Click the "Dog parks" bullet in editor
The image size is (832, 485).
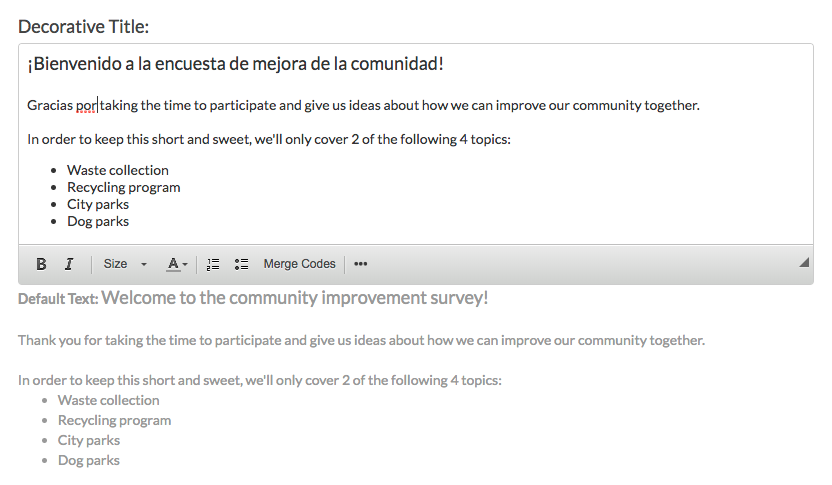pyautogui.click(x=98, y=221)
